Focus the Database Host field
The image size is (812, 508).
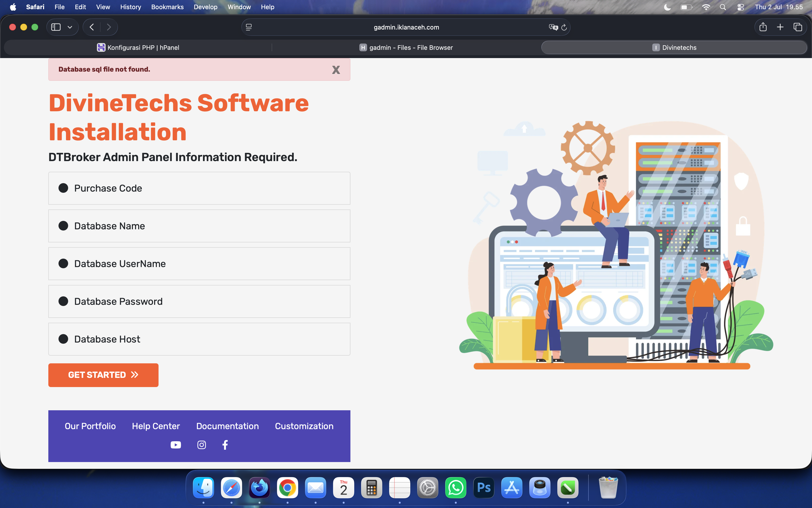point(199,339)
